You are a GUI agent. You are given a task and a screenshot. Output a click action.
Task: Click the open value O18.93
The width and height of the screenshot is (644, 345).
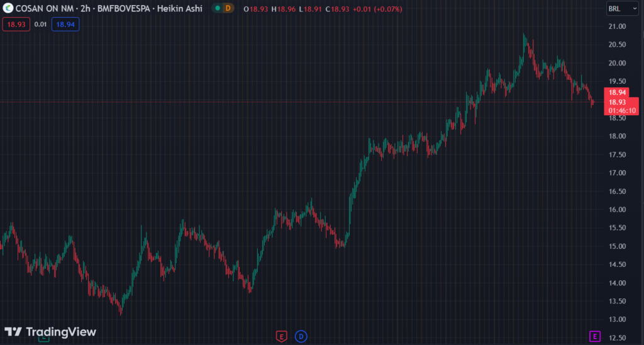pos(256,9)
